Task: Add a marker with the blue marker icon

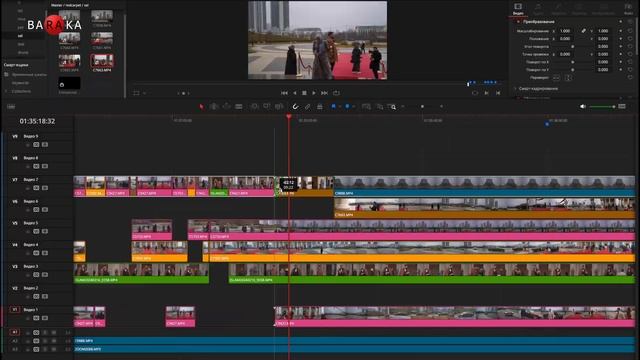Action: [347, 106]
